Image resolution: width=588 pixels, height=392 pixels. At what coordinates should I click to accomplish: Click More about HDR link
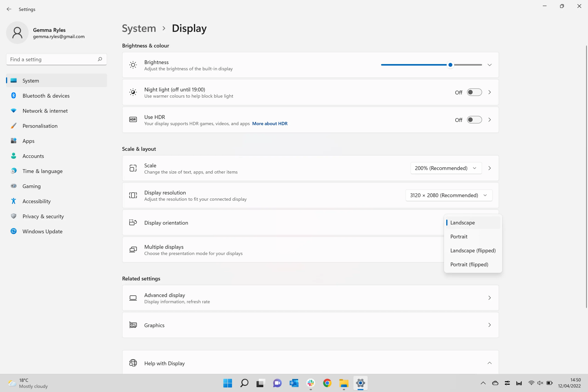[x=270, y=123]
